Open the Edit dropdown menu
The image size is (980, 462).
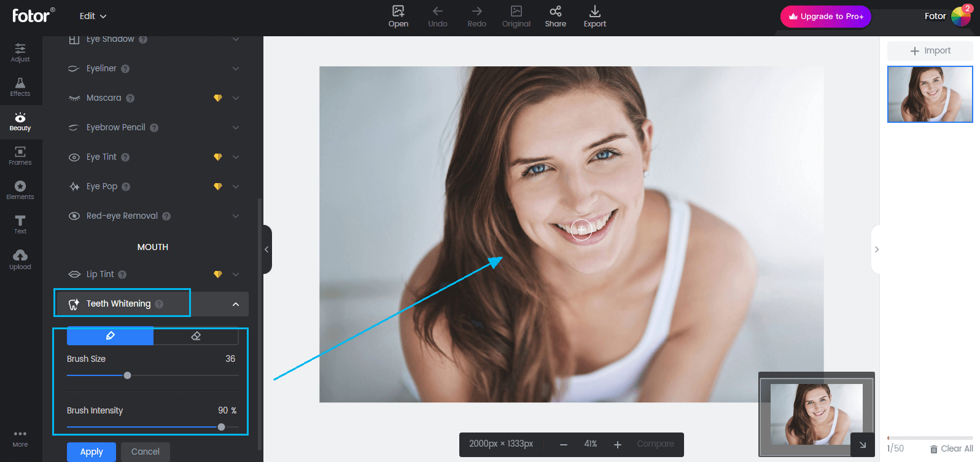pyautogui.click(x=93, y=16)
